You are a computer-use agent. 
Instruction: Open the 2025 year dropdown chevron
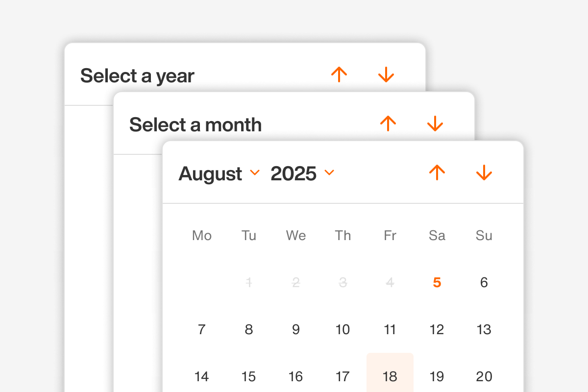pos(329,173)
